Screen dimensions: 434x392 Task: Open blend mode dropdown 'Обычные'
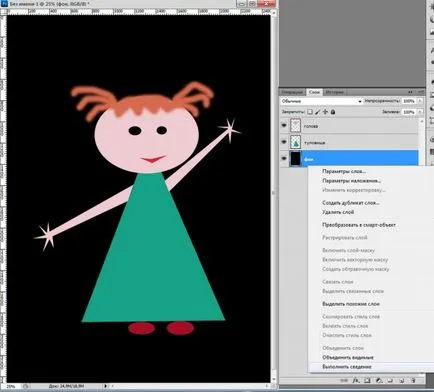click(x=321, y=101)
